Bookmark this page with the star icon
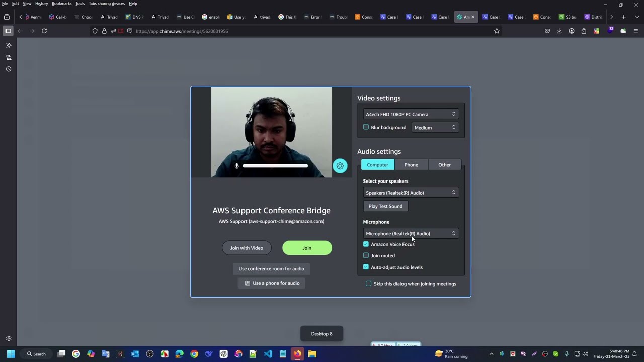Screen dimensions: 644x362 497,31
